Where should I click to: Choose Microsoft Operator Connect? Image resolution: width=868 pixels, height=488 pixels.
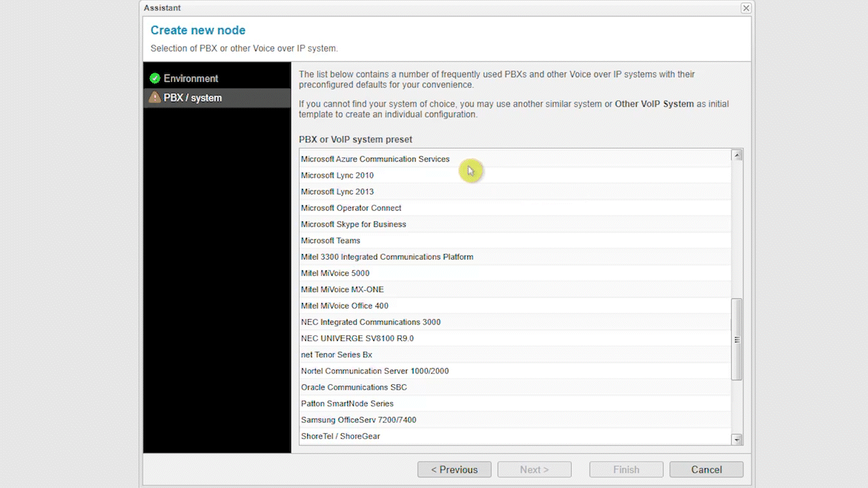tap(515, 208)
